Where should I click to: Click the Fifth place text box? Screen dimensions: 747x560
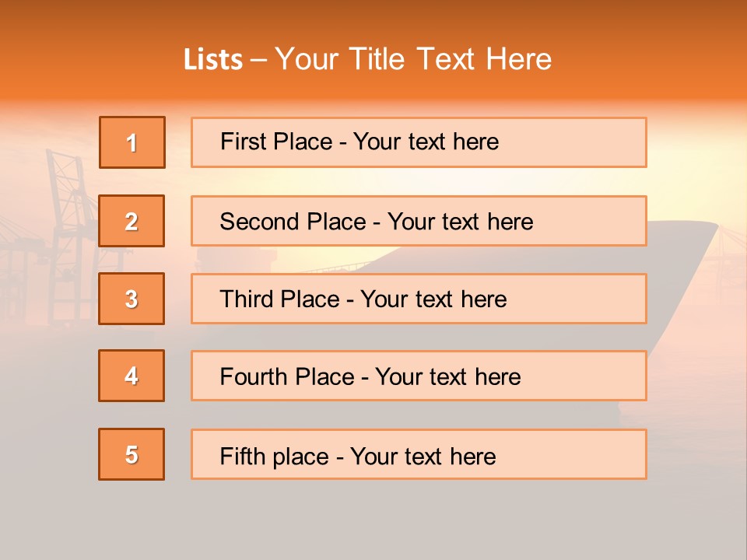419,454
